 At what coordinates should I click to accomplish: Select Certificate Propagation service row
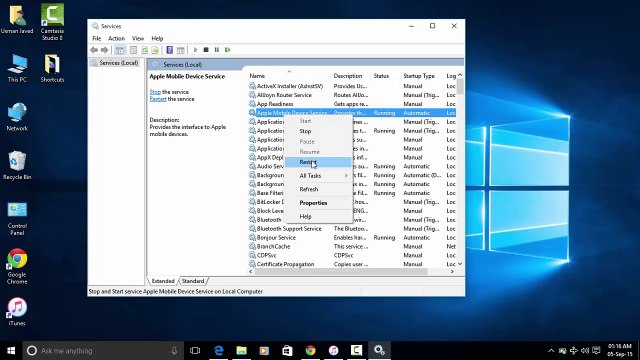351,264
